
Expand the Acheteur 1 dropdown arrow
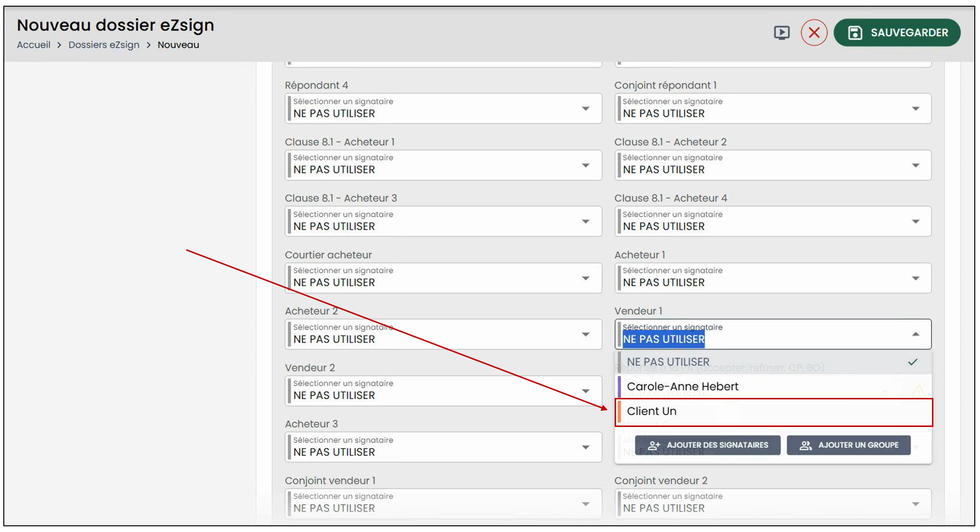[x=916, y=278]
